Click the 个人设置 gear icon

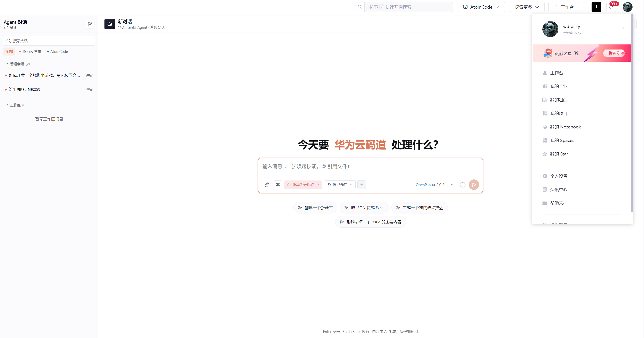coord(544,176)
